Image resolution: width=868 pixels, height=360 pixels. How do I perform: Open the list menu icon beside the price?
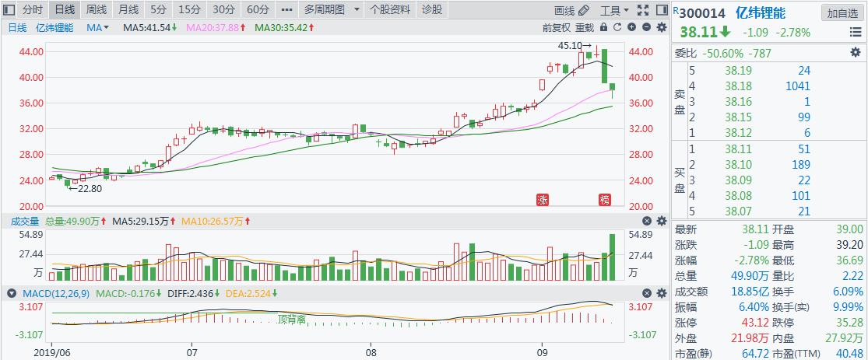click(856, 33)
